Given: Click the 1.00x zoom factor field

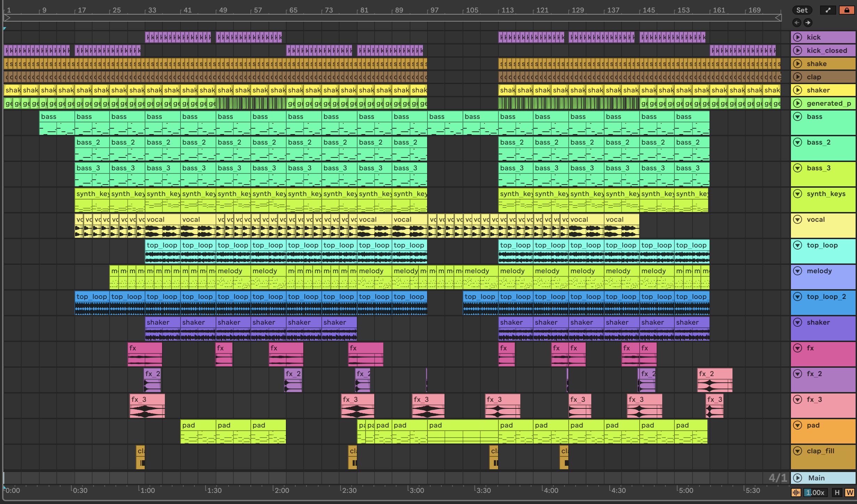Looking at the screenshot, I should pos(815,492).
